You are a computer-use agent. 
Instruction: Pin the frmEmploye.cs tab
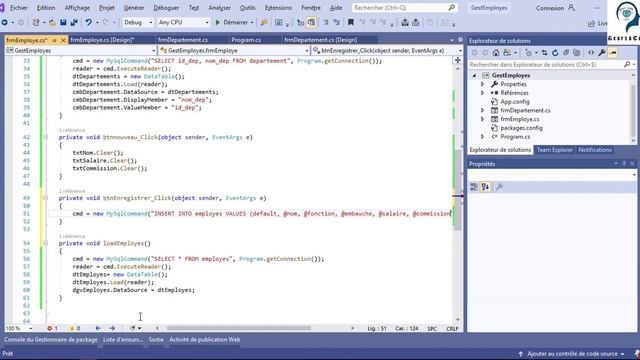tap(54, 40)
